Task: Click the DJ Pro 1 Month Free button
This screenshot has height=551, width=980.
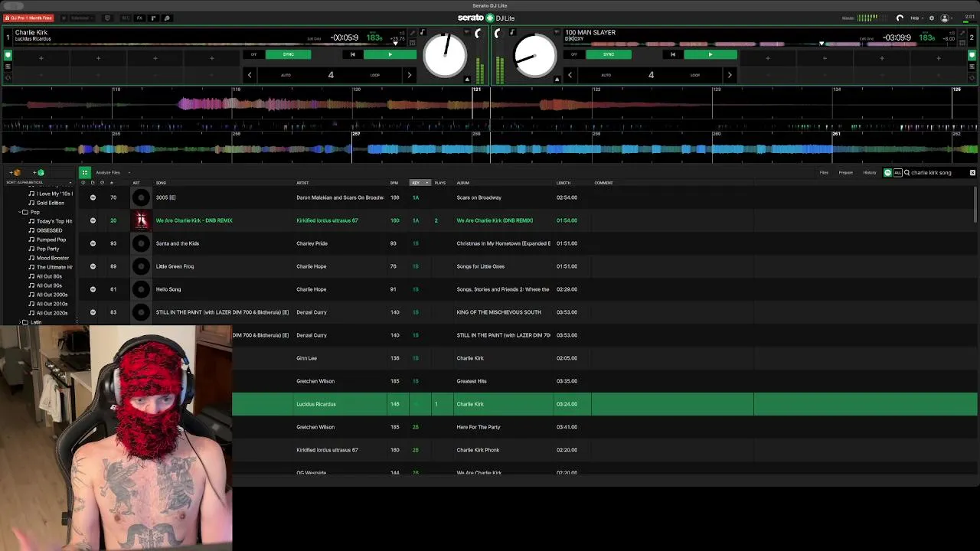Action: click(x=29, y=18)
